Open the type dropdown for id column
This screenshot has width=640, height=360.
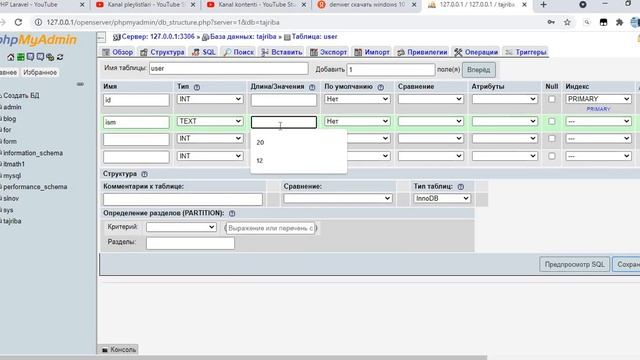tap(210, 99)
